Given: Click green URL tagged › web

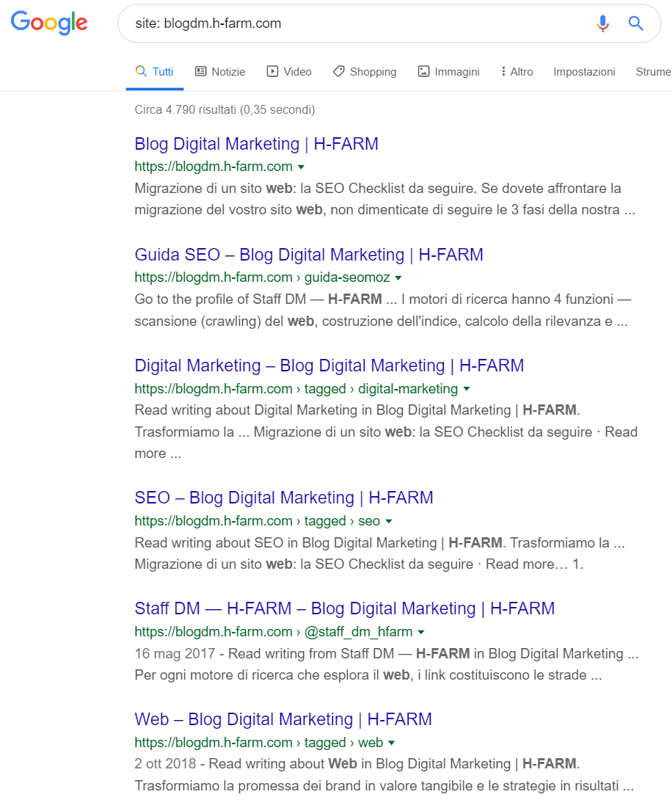Looking at the screenshot, I should 258,743.
